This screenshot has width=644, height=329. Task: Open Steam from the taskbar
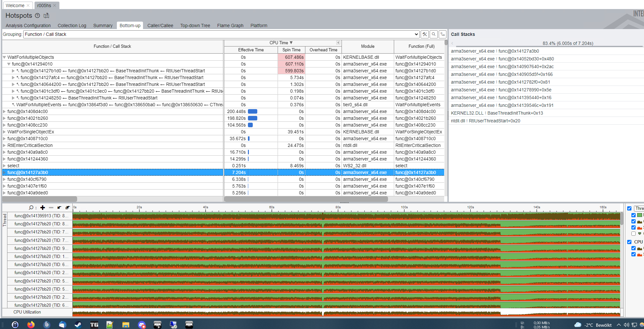(78, 324)
